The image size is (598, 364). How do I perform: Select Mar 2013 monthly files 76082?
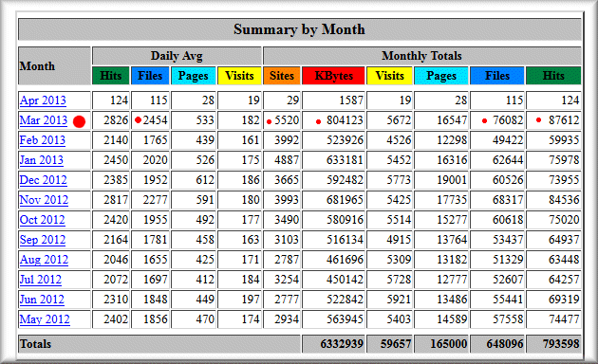[508, 120]
